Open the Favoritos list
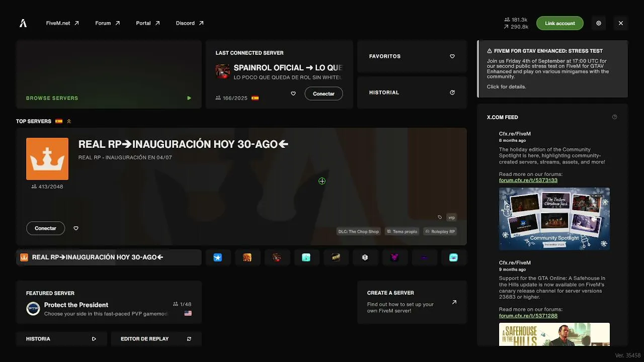The image size is (644, 362). (x=412, y=56)
